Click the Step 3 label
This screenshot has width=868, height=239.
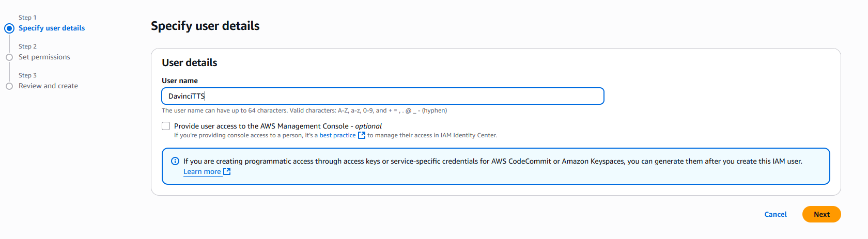pyautogui.click(x=27, y=75)
